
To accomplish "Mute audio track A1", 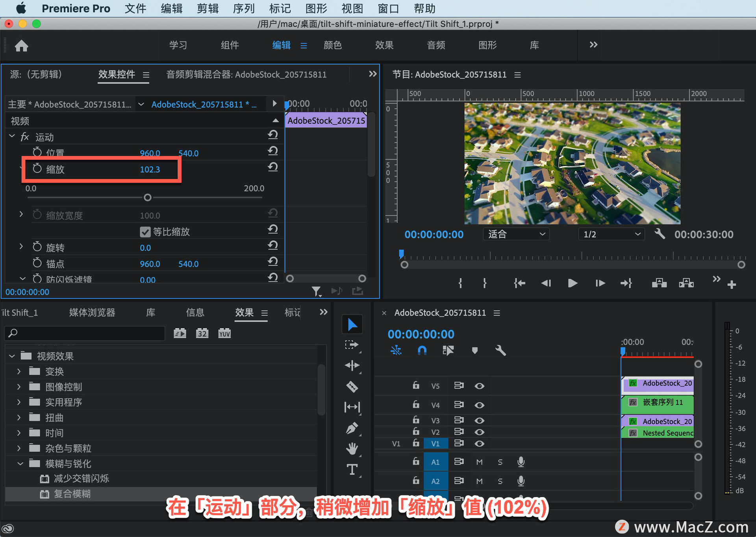I will 479,462.
